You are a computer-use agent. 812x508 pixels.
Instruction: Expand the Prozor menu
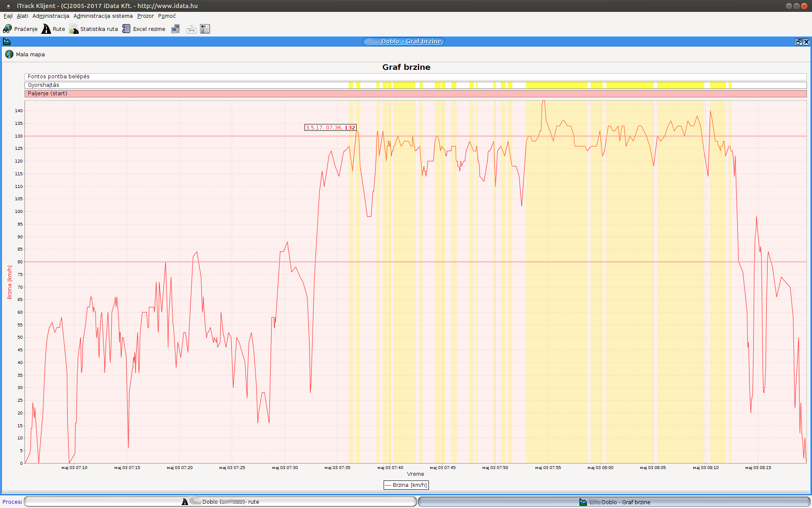145,16
